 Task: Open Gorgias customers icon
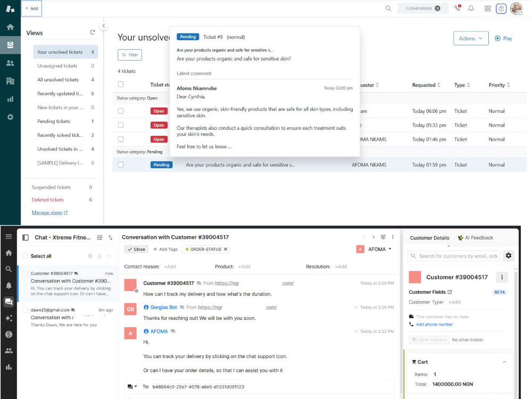tap(9, 351)
